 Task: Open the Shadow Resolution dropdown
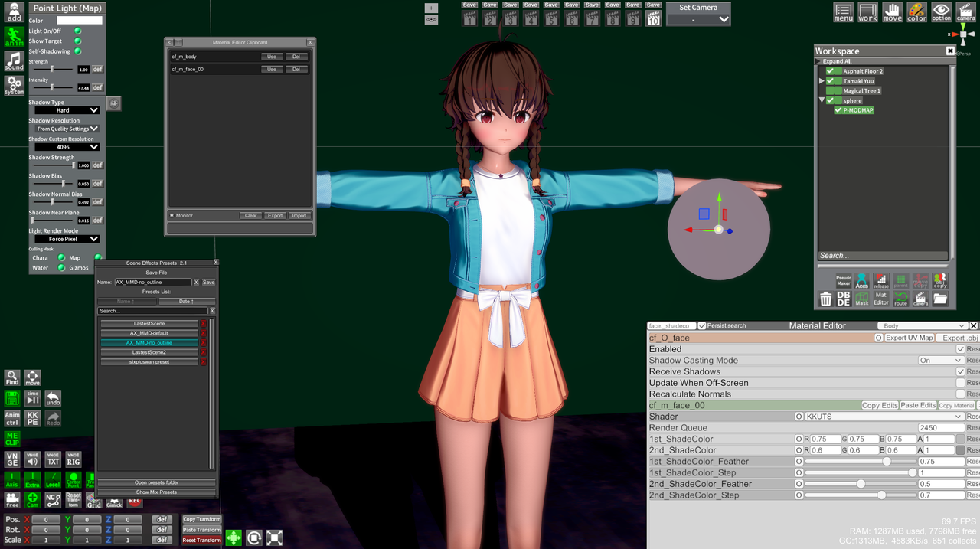67,129
